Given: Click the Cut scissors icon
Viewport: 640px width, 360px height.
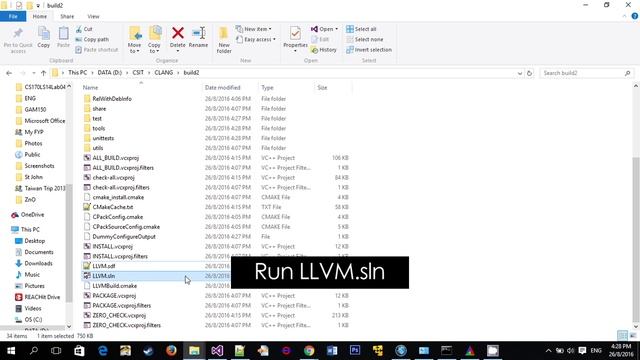Looking at the screenshot, I should point(79,29).
